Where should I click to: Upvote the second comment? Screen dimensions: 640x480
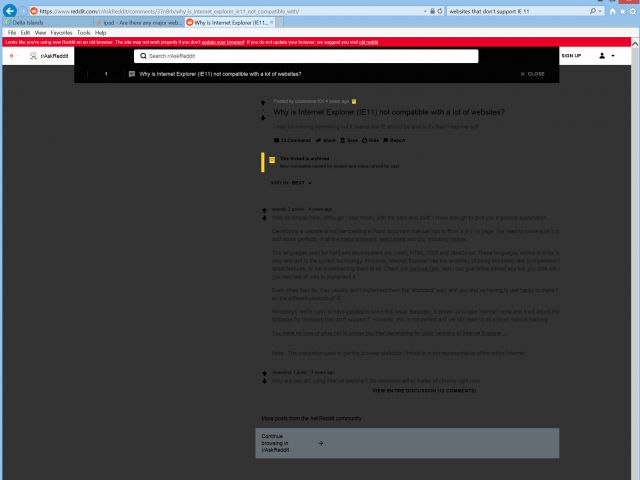[x=264, y=373]
